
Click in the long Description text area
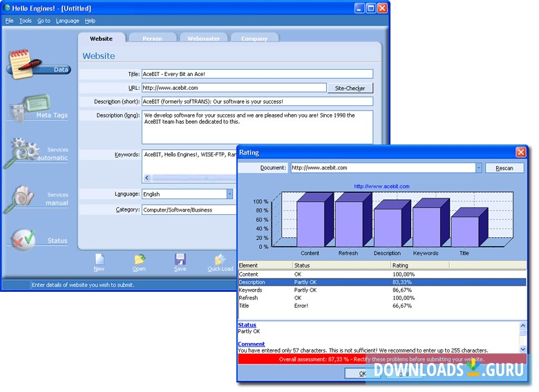pyautogui.click(x=257, y=127)
